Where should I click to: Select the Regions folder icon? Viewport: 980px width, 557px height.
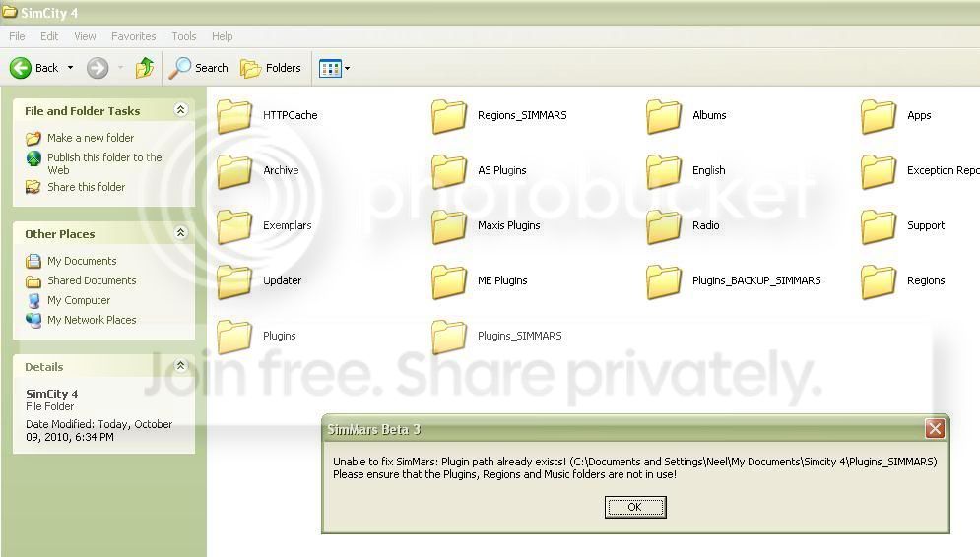coord(879,281)
